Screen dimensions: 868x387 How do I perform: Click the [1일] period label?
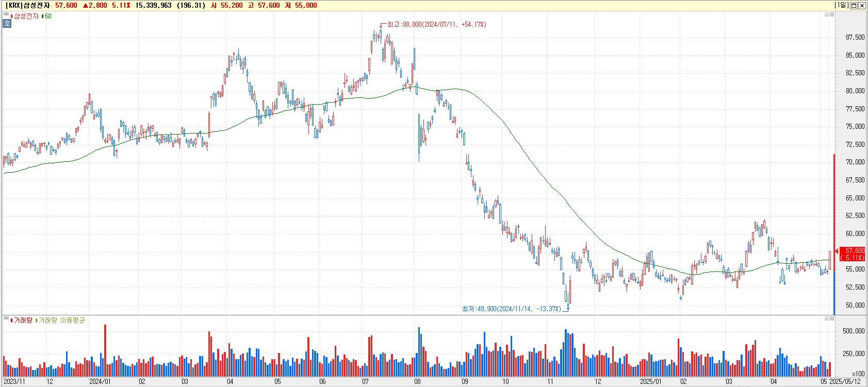(841, 5)
